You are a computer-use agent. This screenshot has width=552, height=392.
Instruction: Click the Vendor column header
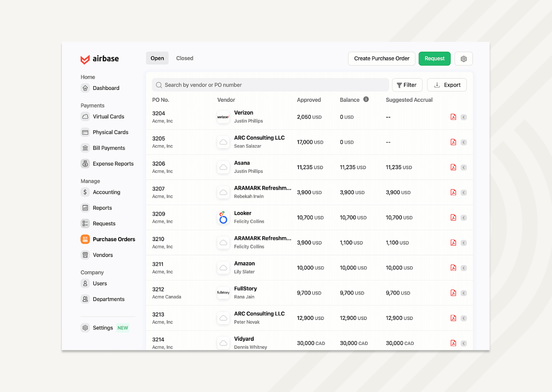pyautogui.click(x=226, y=100)
